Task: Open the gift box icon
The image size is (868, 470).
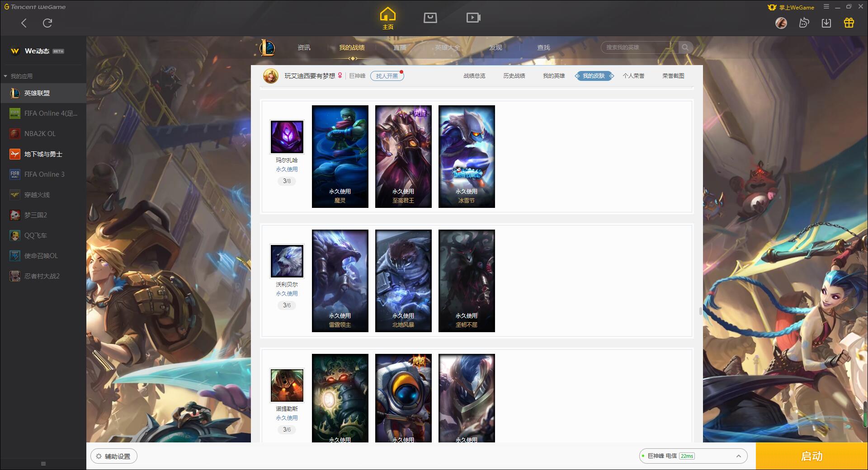Action: click(x=849, y=23)
